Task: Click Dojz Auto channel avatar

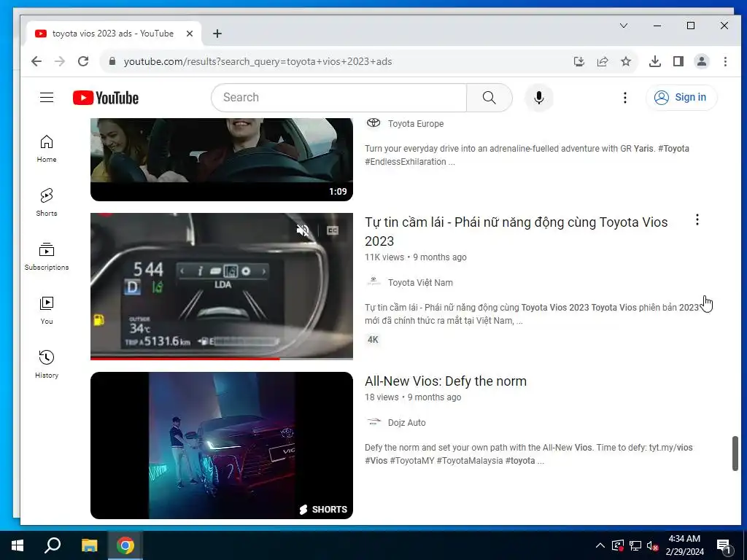Action: [x=373, y=421]
